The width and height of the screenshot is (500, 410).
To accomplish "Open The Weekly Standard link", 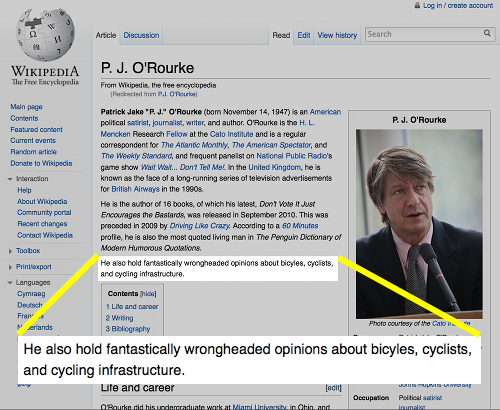I will [136, 156].
